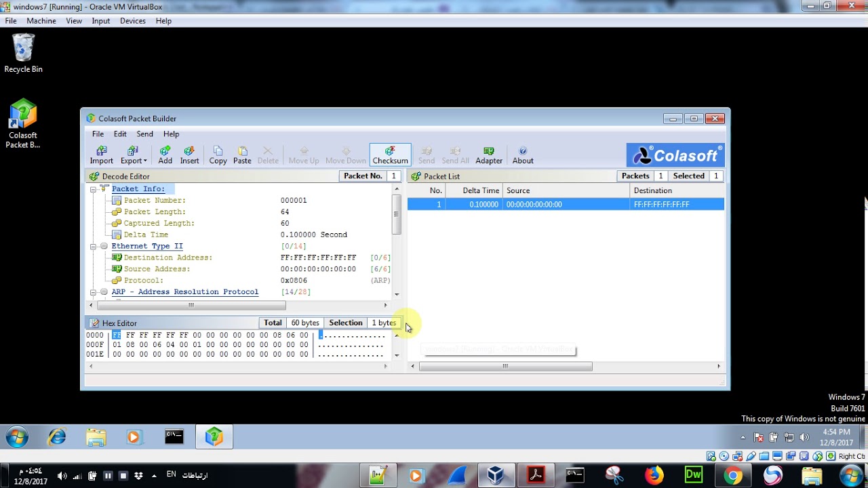
Task: Open the Send menu in Packet Builder
Action: click(144, 134)
